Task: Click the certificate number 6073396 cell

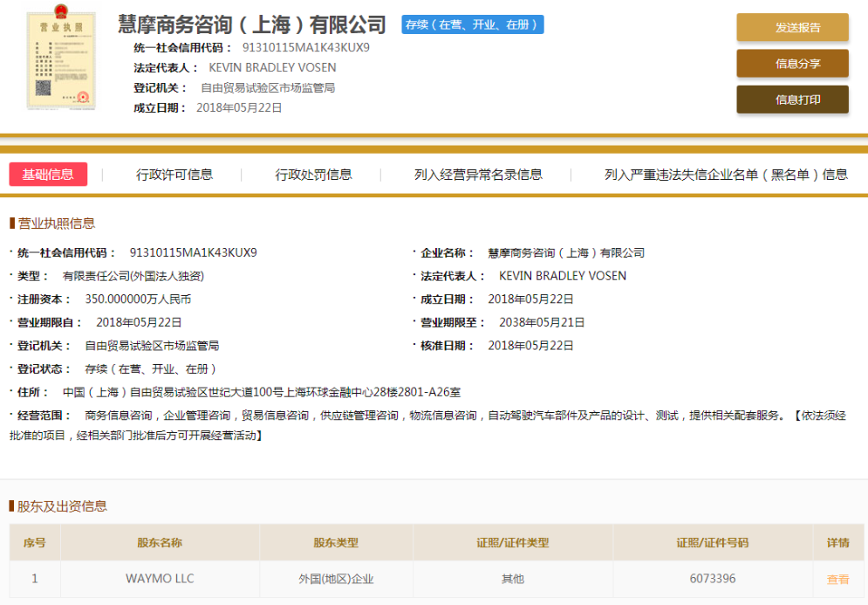Action: 713,579
